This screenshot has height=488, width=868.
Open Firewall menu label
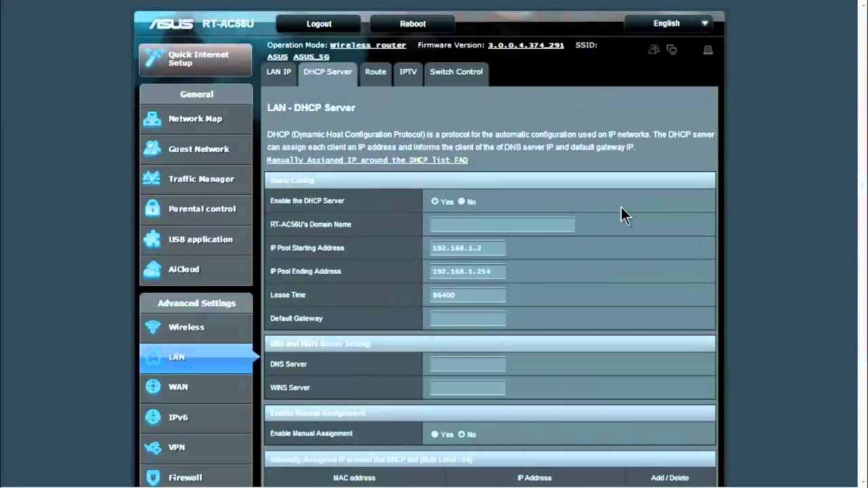click(x=185, y=477)
